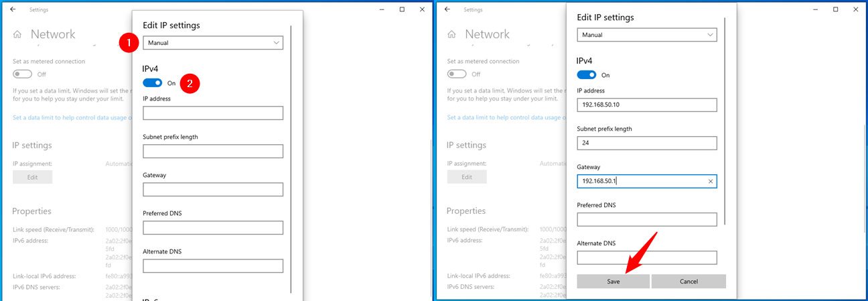The height and width of the screenshot is (301, 868).
Task: Click 'Edit IP settings' title in right dialog
Action: coord(605,17)
